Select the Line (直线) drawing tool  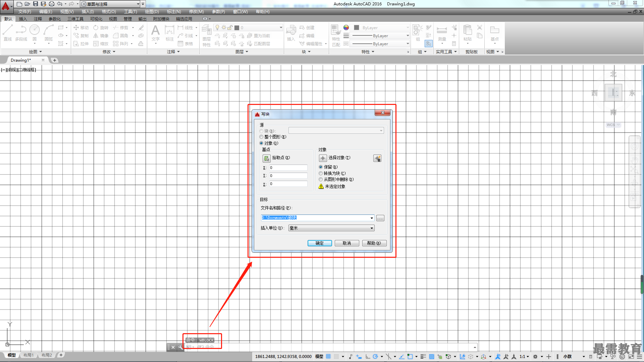8,33
